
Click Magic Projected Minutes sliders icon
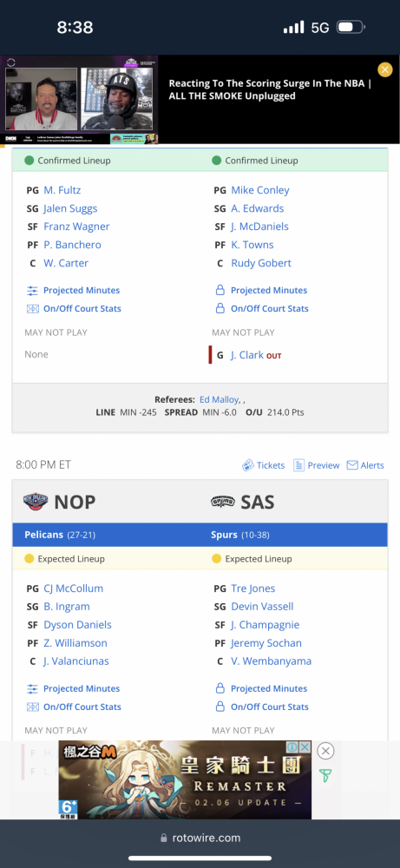pos(33,290)
